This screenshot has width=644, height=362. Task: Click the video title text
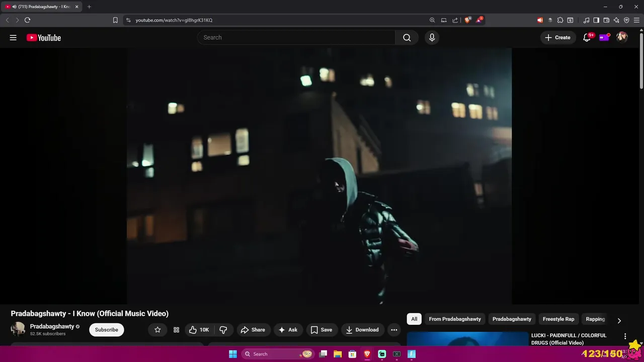[x=90, y=314]
